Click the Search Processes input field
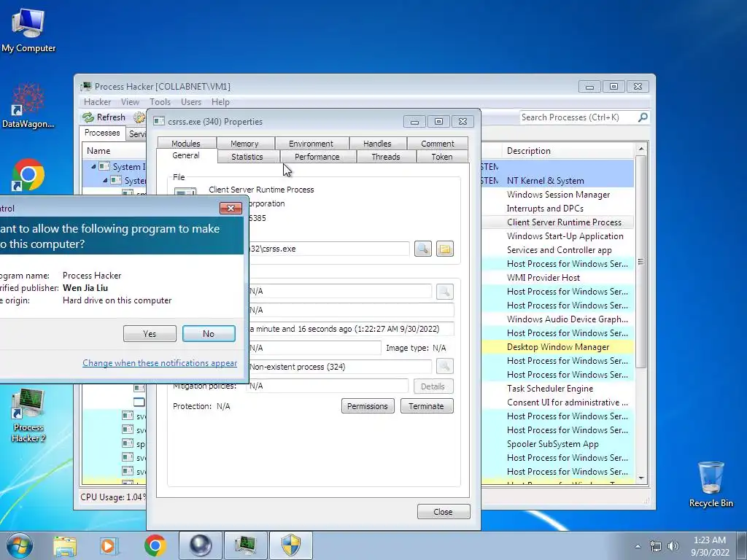747x560 pixels. [x=578, y=117]
